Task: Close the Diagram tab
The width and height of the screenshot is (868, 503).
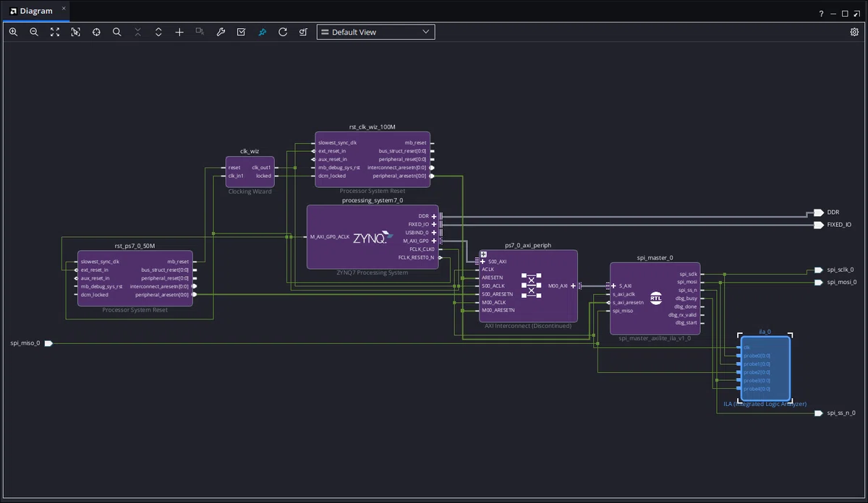Action: coord(64,9)
